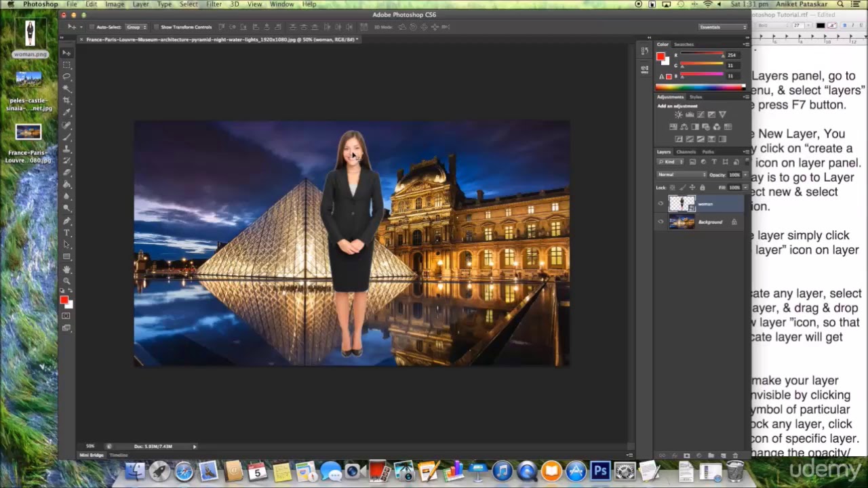Click the R value input field
Viewport: 868px width, 488px height.
click(x=732, y=55)
